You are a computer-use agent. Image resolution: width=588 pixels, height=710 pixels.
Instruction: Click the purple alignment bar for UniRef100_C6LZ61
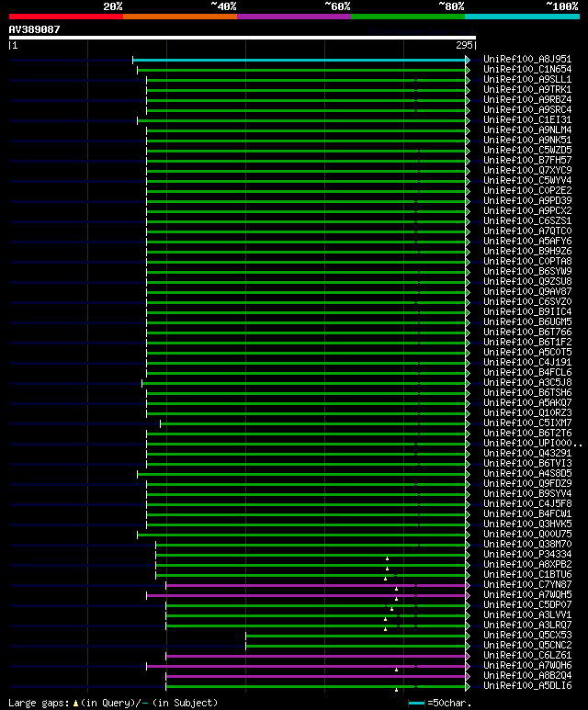(315, 656)
